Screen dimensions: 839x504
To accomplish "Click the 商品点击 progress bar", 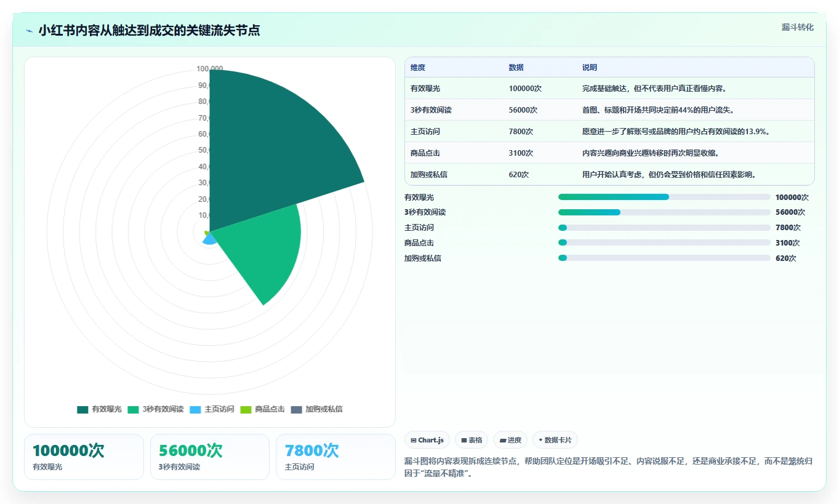I will [x=664, y=242].
